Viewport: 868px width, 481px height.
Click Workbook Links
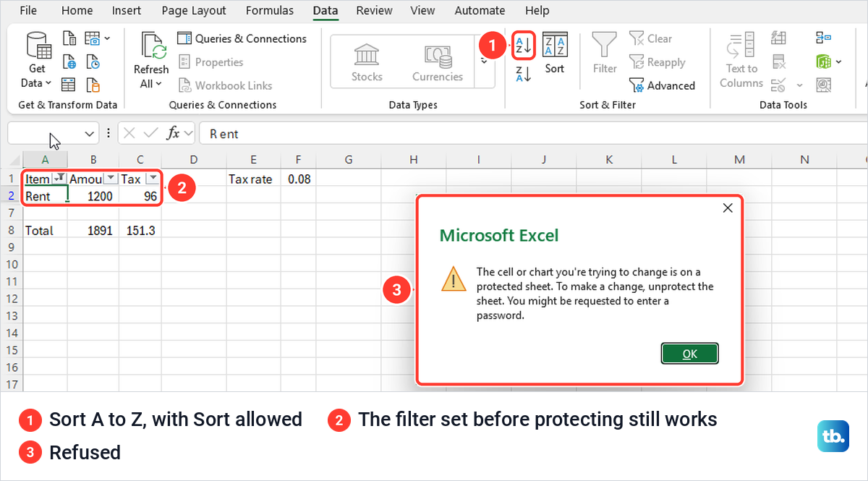coord(225,85)
